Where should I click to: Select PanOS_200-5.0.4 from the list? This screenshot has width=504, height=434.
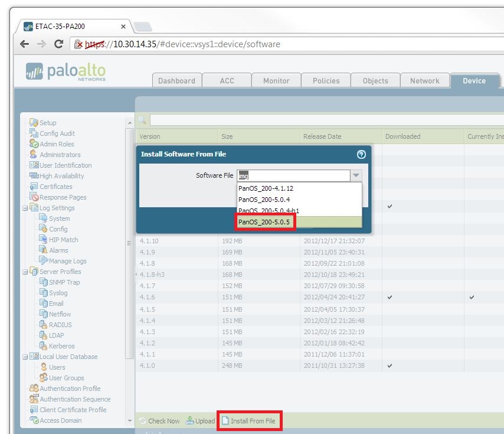click(299, 200)
